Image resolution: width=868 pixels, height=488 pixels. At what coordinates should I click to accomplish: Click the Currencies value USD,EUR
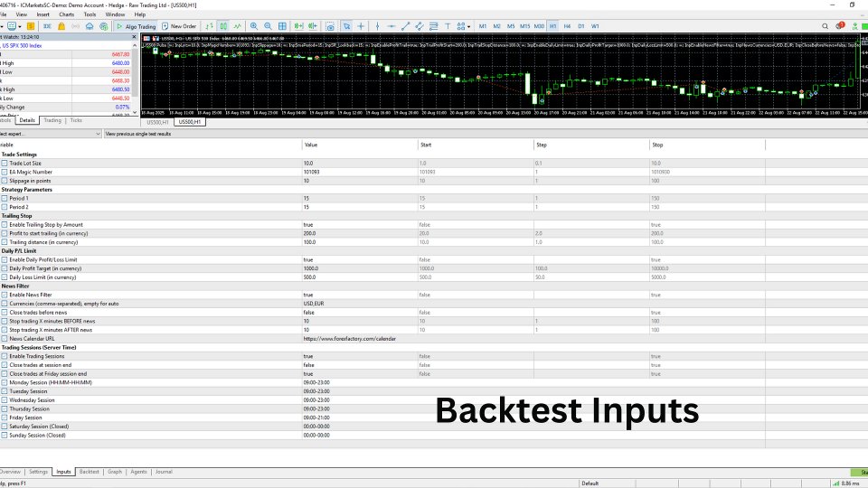314,304
